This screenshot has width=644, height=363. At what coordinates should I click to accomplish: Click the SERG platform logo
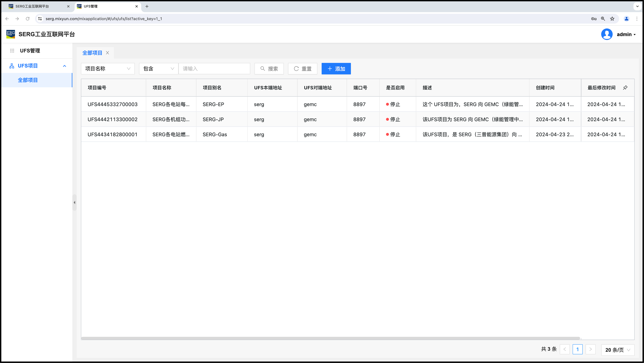11,34
